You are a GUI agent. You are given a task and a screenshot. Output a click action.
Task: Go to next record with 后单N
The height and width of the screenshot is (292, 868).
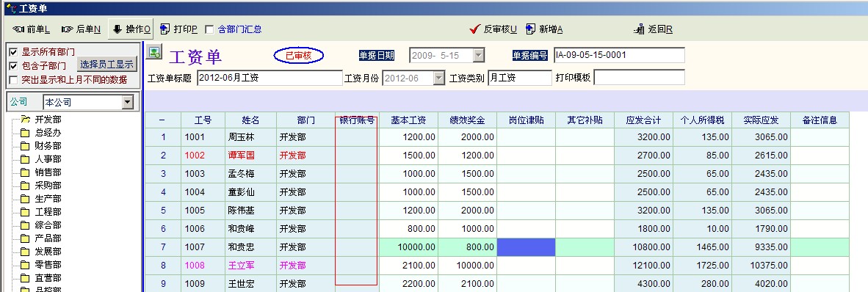point(81,29)
